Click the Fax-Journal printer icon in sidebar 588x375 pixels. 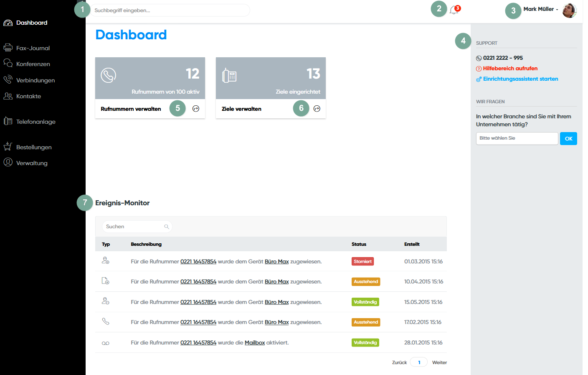coord(8,48)
